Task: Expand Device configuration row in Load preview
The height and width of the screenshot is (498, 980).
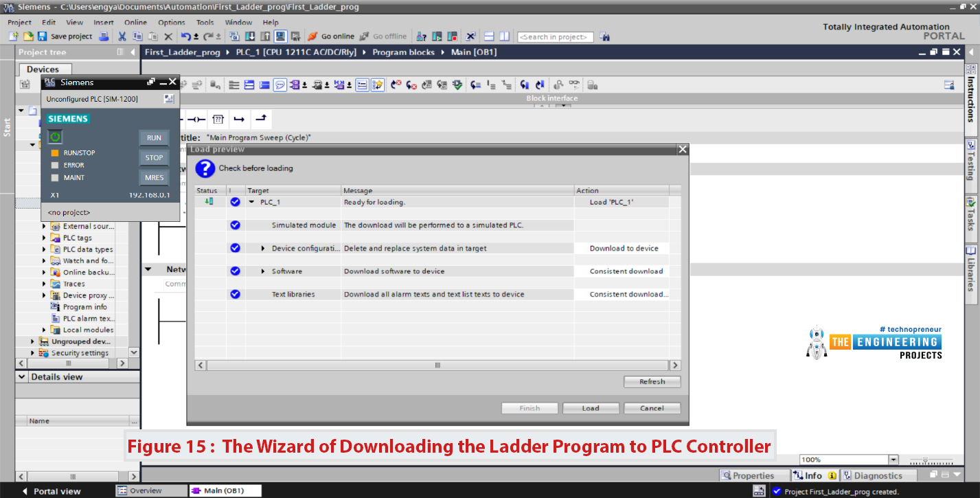Action: 263,248
